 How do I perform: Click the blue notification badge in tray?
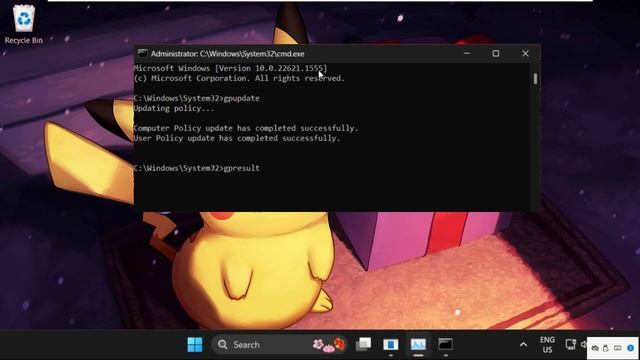tap(631, 348)
